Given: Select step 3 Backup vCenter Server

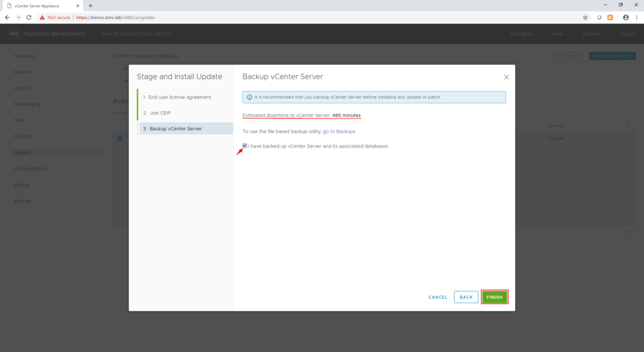Looking at the screenshot, I should (186, 128).
